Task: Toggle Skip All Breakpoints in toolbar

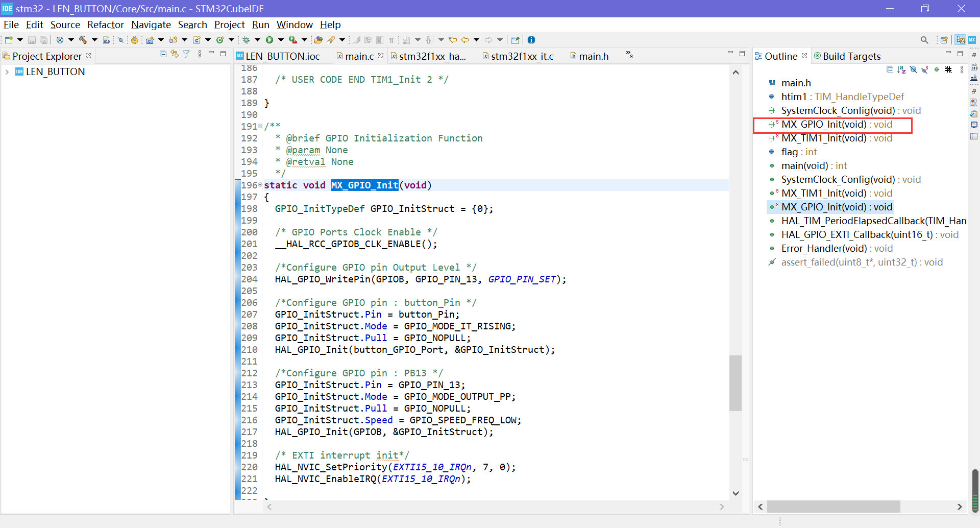Action: coord(120,40)
